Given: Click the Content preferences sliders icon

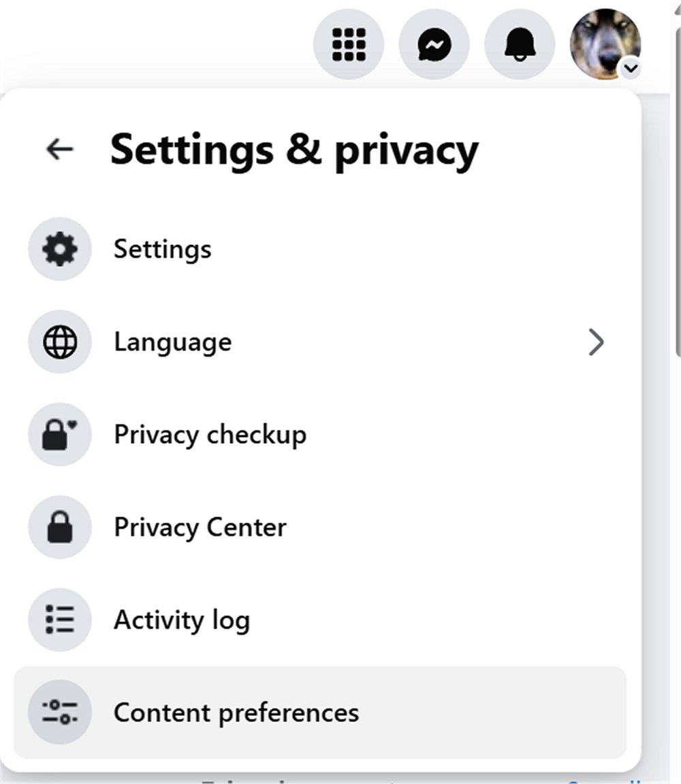Looking at the screenshot, I should point(60,713).
